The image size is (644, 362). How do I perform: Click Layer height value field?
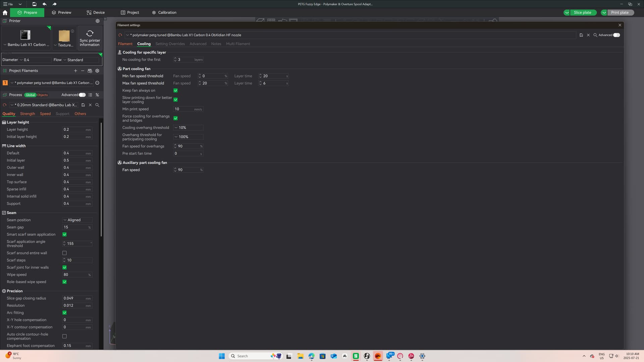(77, 129)
